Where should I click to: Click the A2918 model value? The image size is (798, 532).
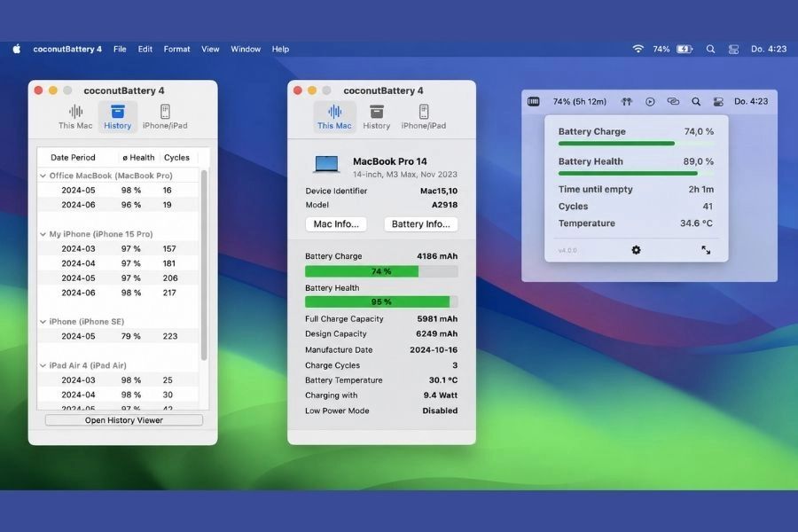444,205
